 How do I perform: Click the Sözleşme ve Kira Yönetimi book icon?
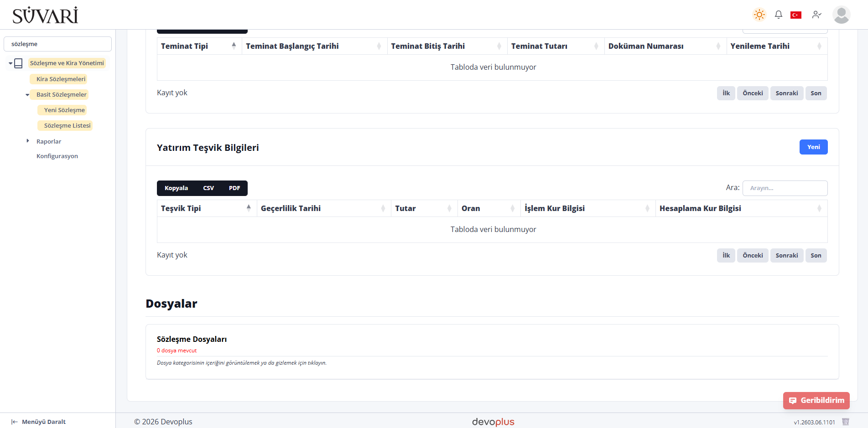(x=18, y=63)
